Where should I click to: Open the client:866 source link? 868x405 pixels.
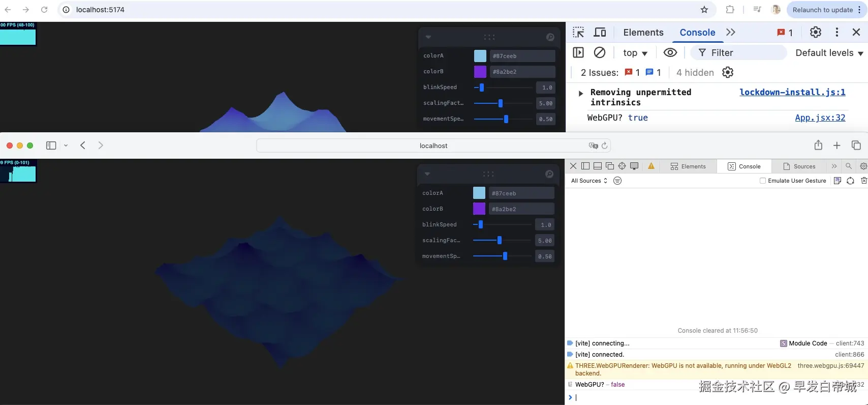pyautogui.click(x=850, y=355)
